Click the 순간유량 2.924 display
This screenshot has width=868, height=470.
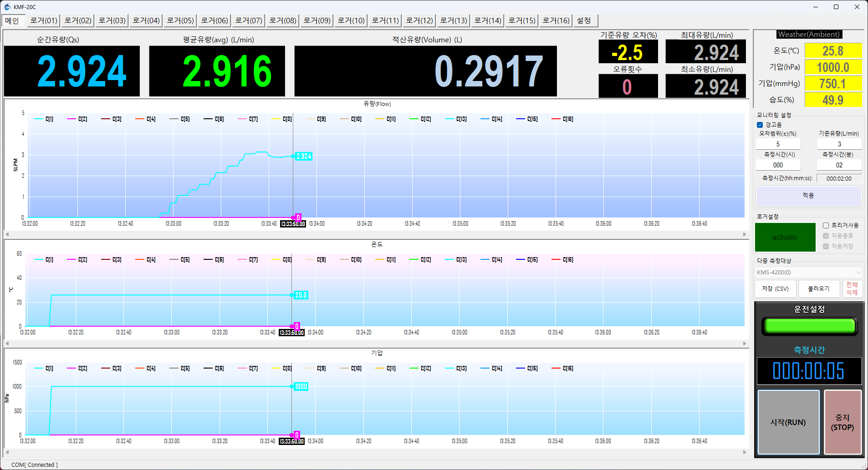(x=72, y=71)
